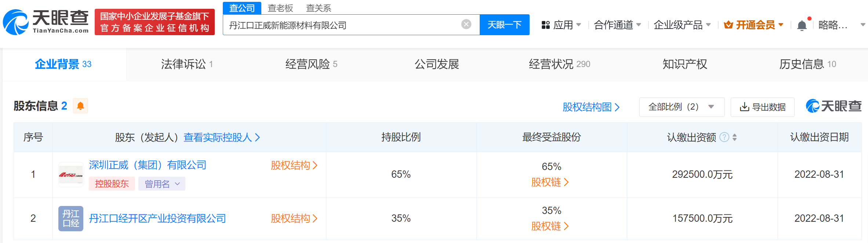Click the red 国家中小企业发展子基金旗下 banner
This screenshot has height=243, width=868.
pyautogui.click(x=155, y=22)
